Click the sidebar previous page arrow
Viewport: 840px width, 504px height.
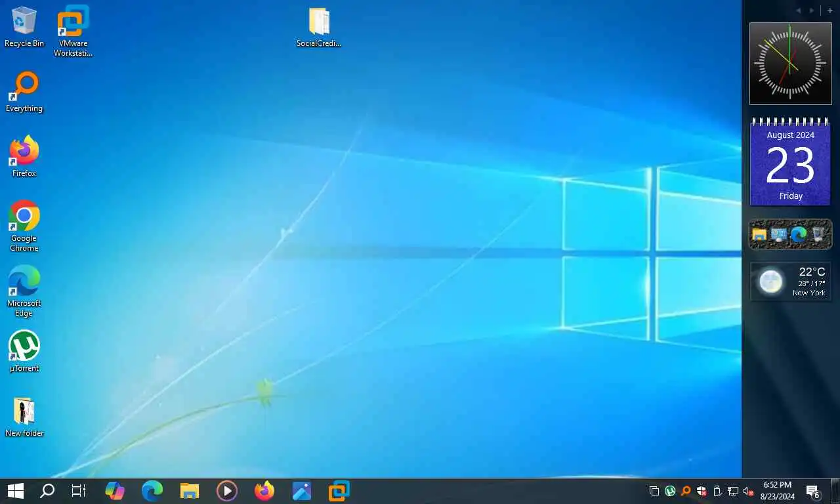point(799,10)
